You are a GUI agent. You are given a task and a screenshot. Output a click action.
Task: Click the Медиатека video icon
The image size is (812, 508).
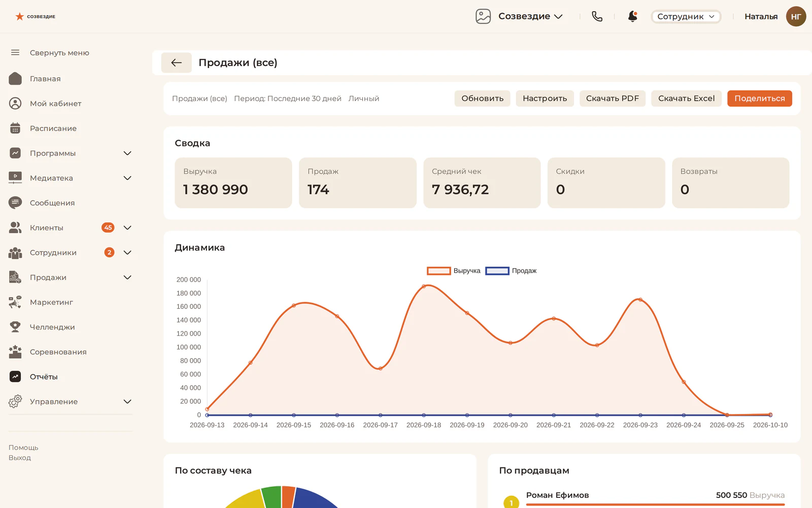point(15,178)
